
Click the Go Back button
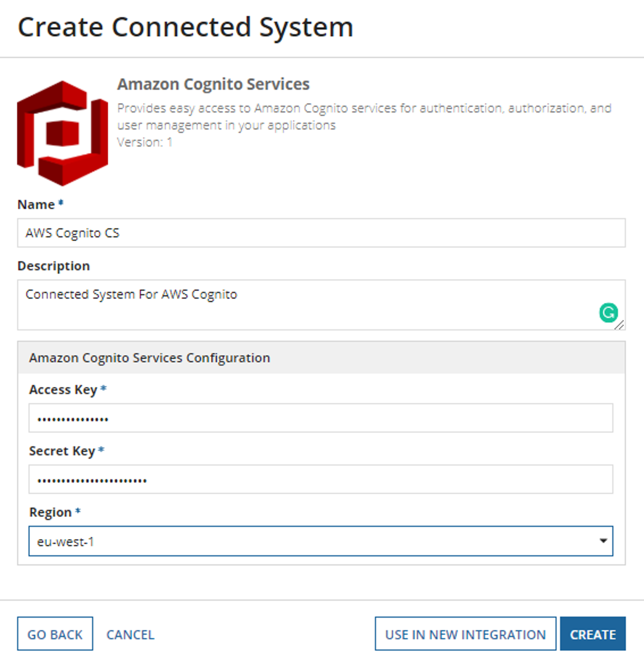tap(55, 634)
